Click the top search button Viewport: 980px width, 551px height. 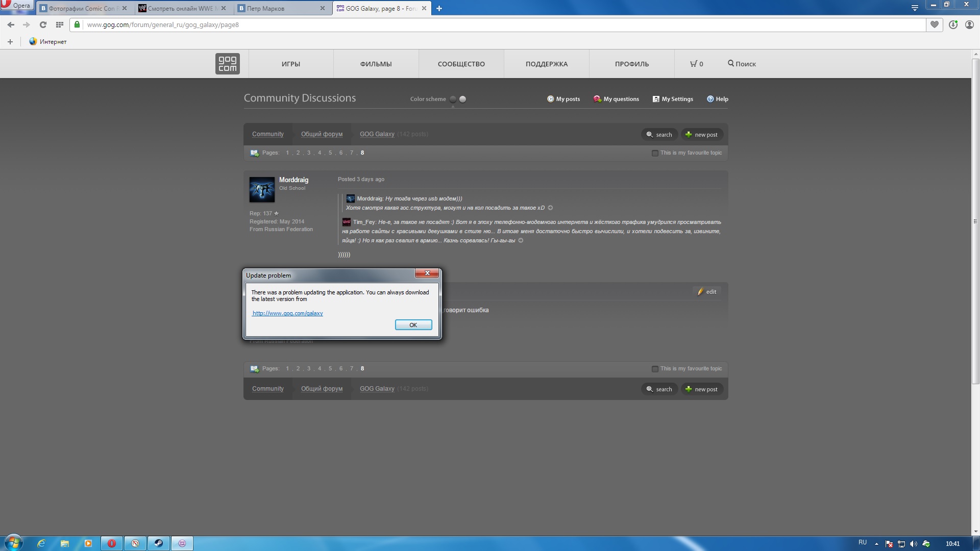[x=659, y=135]
